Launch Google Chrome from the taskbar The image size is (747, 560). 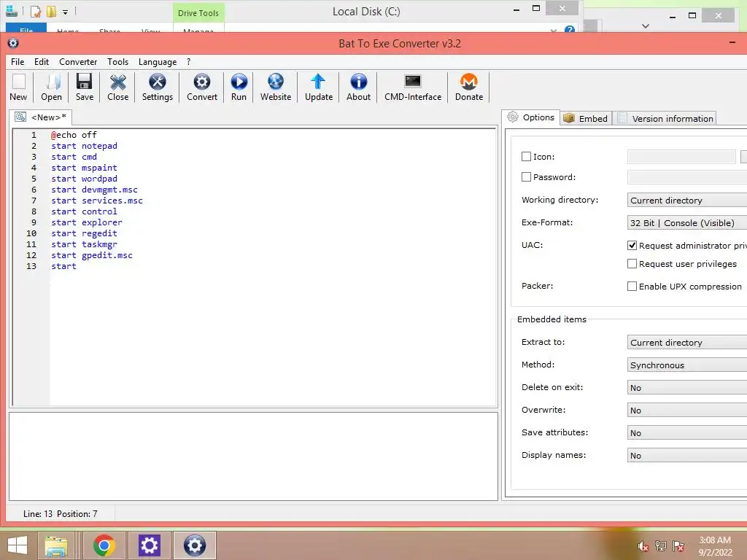point(104,545)
